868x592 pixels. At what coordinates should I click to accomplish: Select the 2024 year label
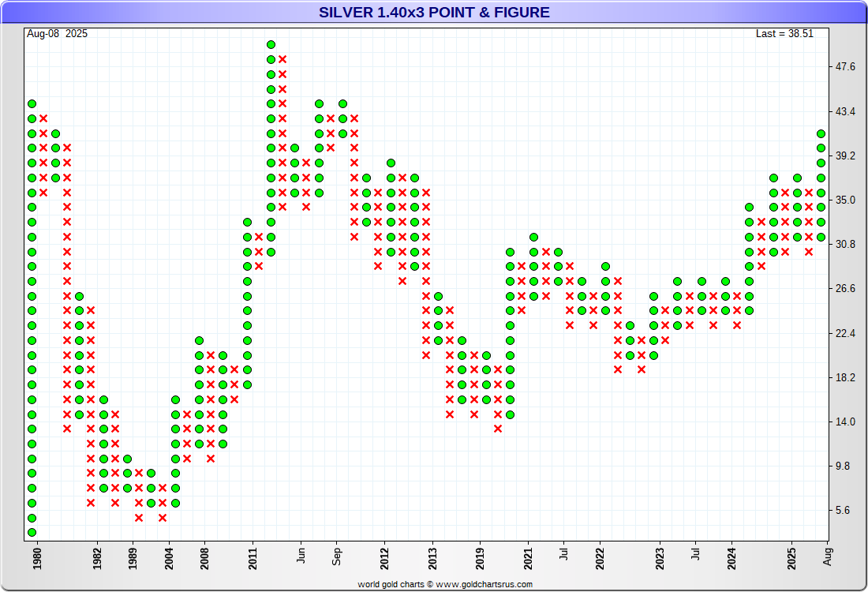pos(731,559)
